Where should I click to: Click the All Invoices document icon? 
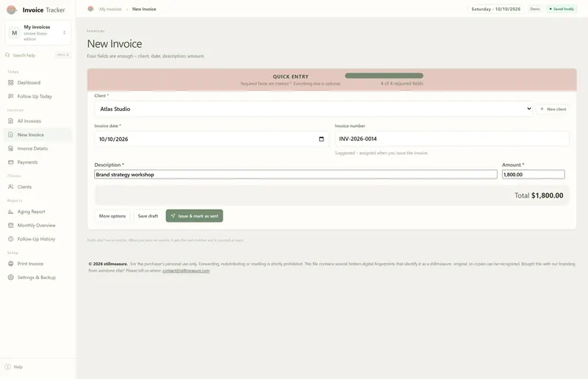coord(10,121)
